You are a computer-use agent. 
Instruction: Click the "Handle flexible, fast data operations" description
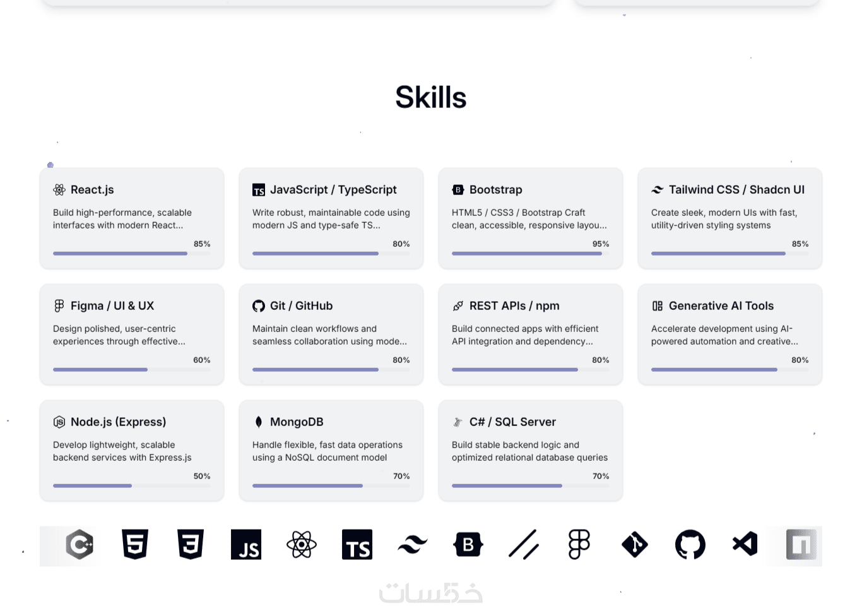(328, 451)
